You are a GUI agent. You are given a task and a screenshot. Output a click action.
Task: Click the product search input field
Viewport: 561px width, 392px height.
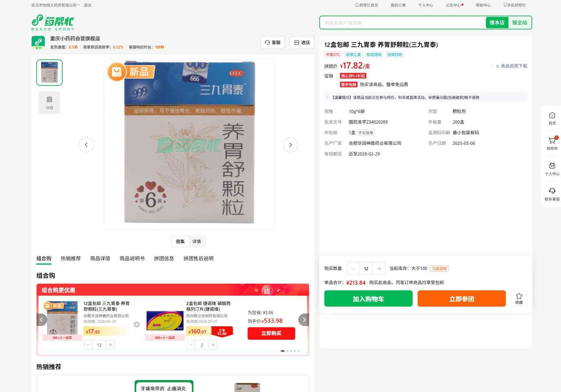[x=402, y=23]
